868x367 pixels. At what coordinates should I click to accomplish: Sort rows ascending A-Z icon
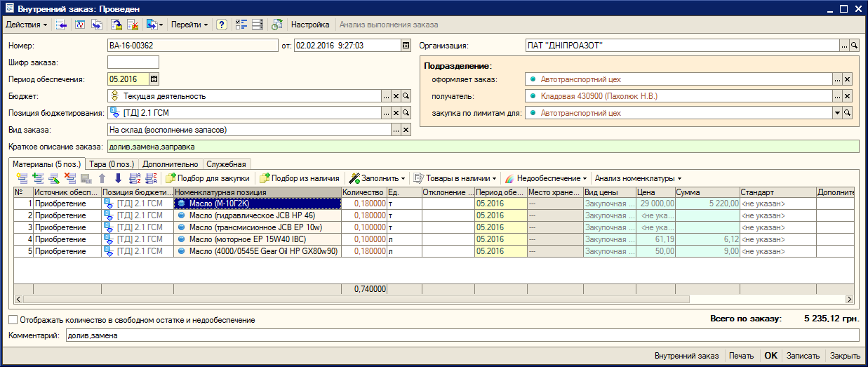pyautogui.click(x=135, y=178)
